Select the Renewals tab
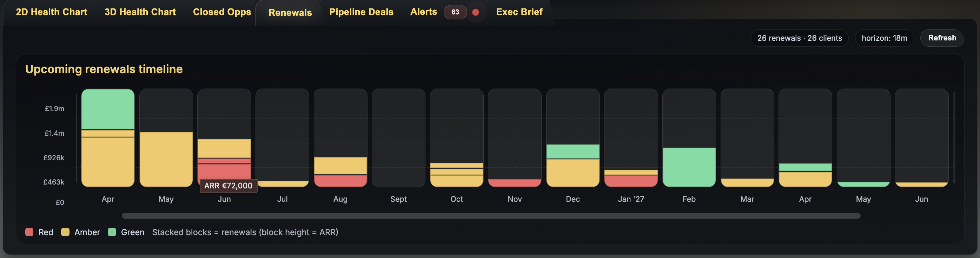Viewport: 980px width, 258px height. coord(290,12)
